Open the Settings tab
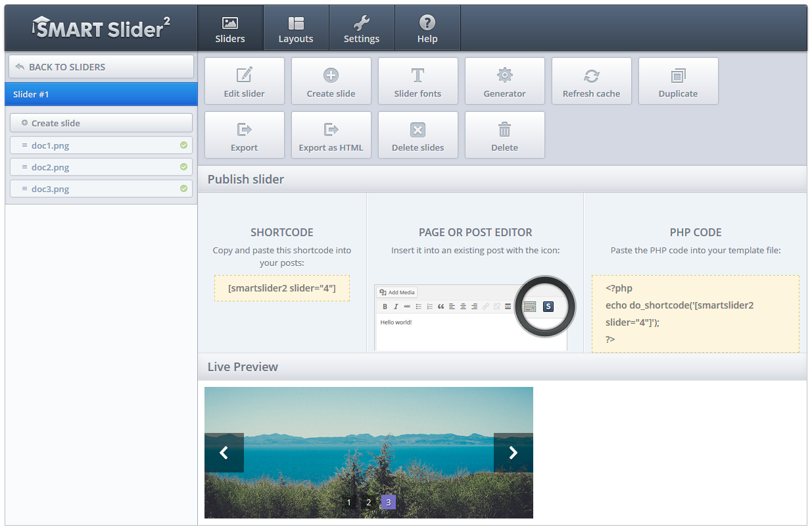 pyautogui.click(x=362, y=28)
